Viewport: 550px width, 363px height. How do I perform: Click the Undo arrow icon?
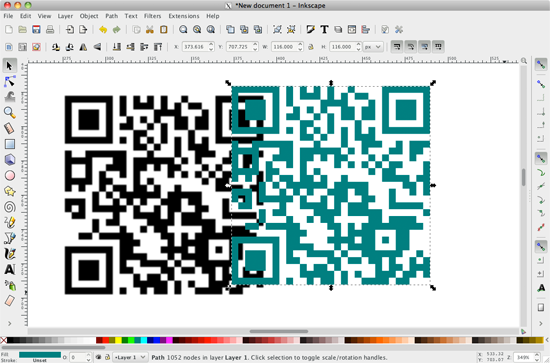click(103, 29)
